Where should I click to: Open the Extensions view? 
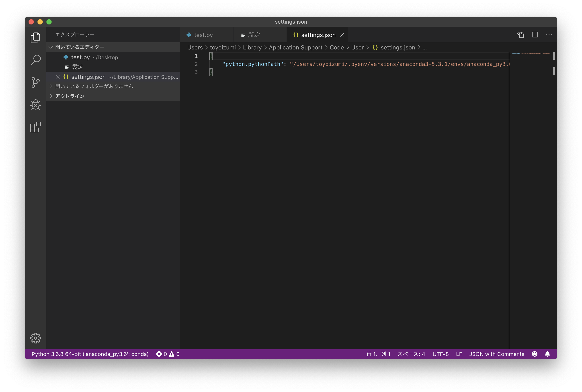(35, 127)
